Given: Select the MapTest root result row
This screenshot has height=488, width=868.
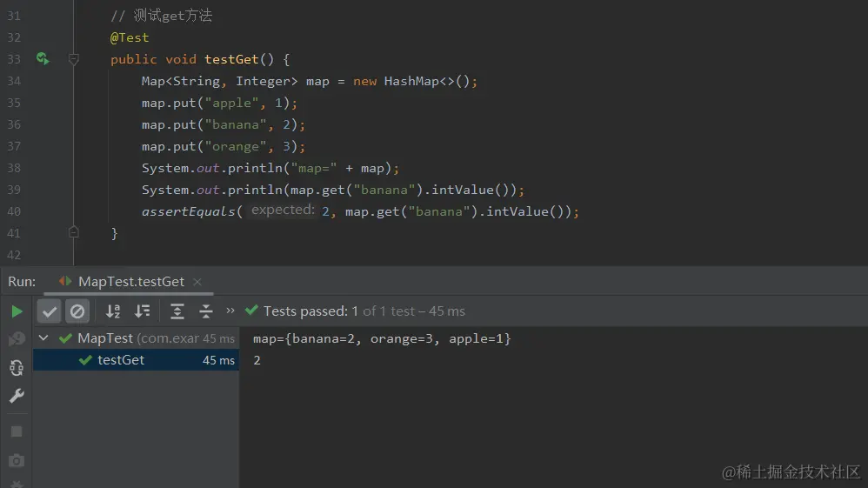Looking at the screenshot, I should (x=137, y=338).
